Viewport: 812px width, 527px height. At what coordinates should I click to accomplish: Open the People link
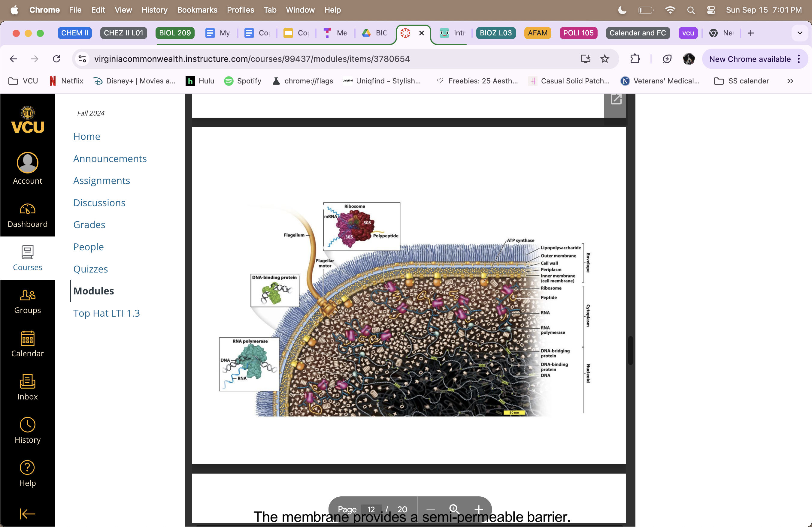coord(88,247)
